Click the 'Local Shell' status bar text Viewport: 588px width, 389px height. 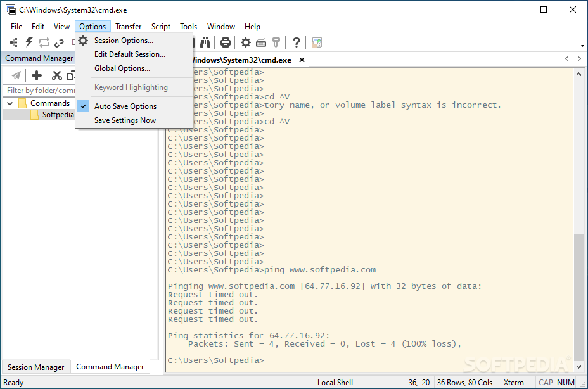coord(335,382)
